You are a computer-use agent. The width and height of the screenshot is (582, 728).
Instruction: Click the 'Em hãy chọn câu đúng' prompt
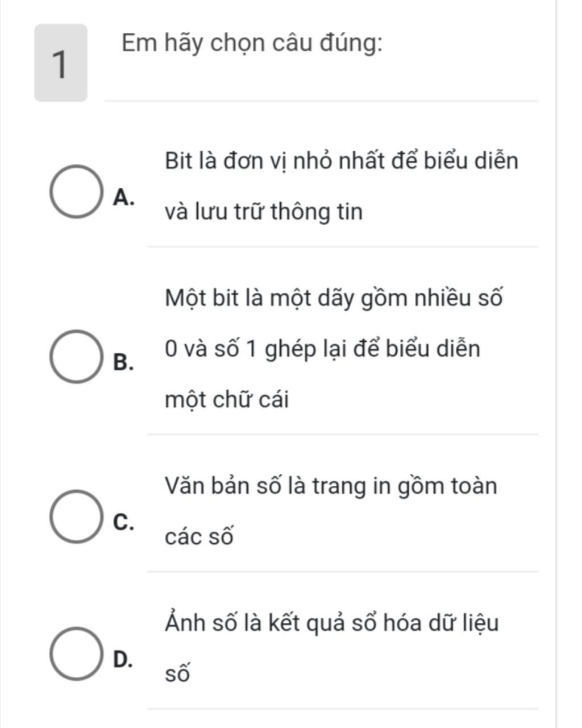coord(252,43)
